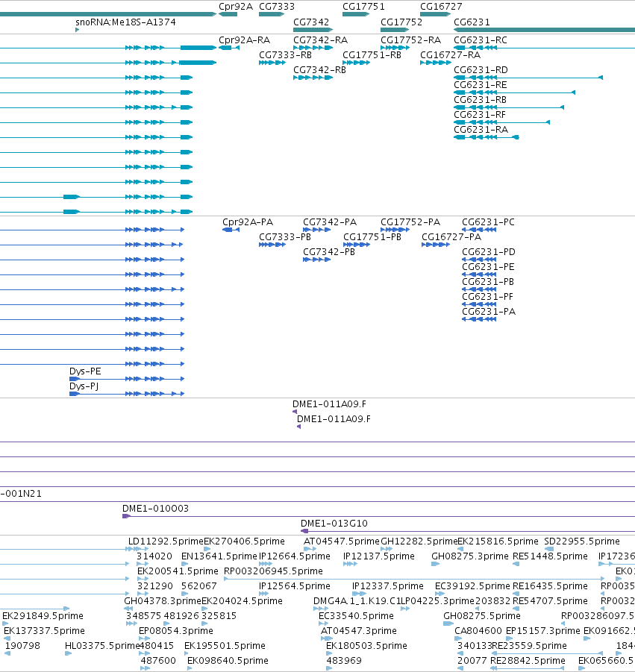
Task: Select protein label CG7342-PA
Action: point(330,222)
